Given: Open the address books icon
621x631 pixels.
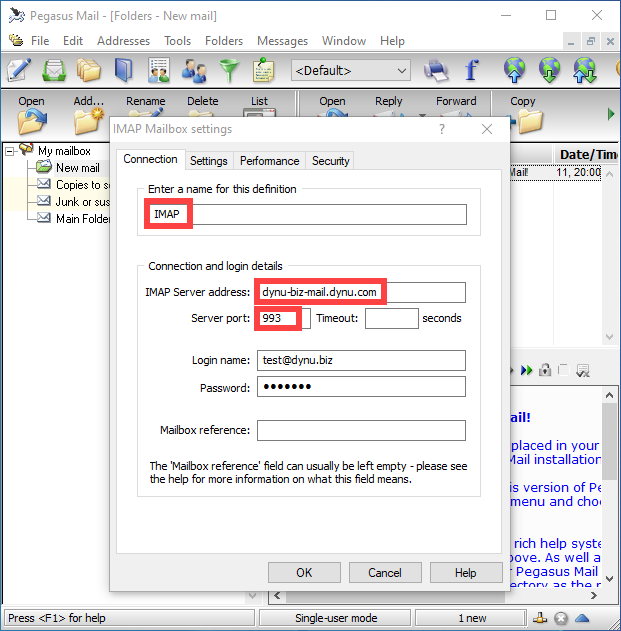Looking at the screenshot, I should click(x=124, y=70).
